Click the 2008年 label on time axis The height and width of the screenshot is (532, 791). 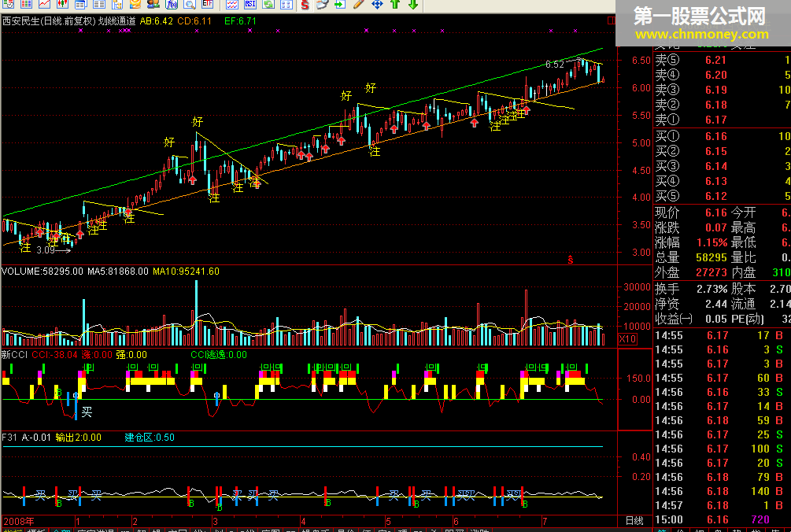19,521
